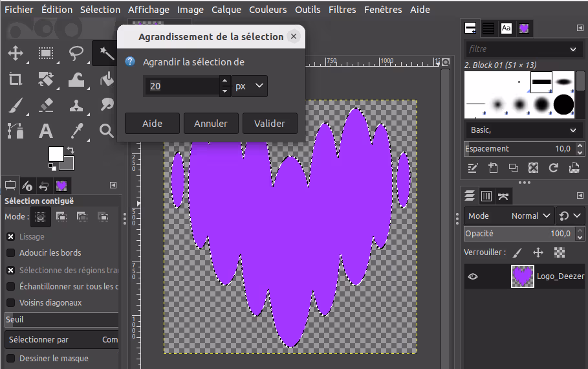Open the 'Basic,' brush preset dropdown
Image resolution: width=588 pixels, height=369 pixels.
[x=523, y=130]
